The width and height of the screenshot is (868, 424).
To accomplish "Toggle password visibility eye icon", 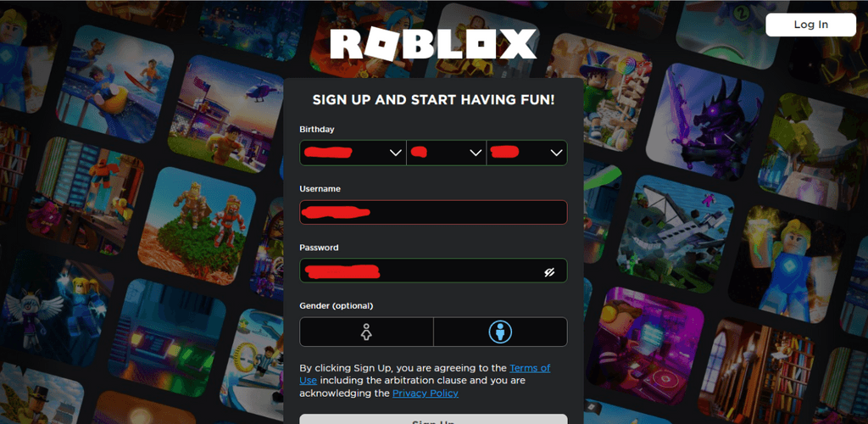I will [549, 271].
